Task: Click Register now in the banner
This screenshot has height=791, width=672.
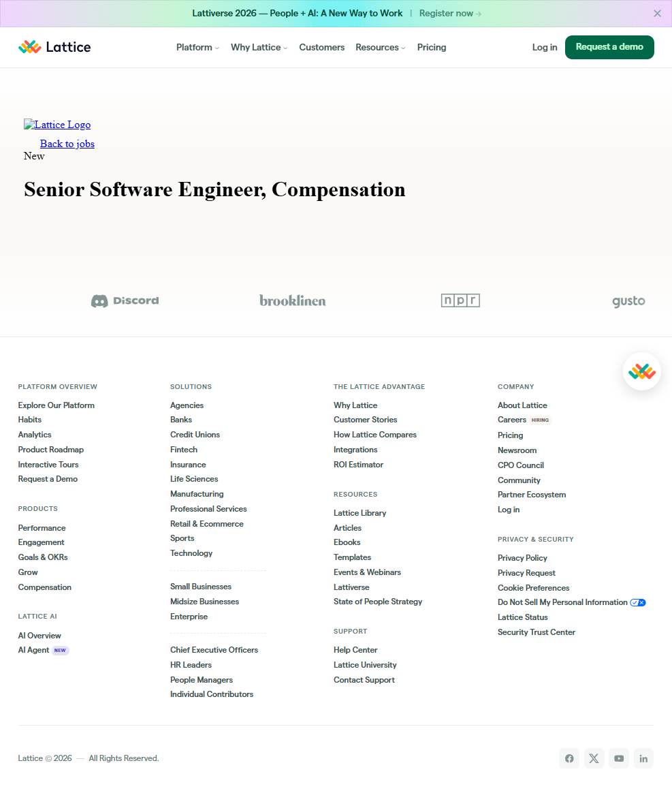Action: [450, 14]
